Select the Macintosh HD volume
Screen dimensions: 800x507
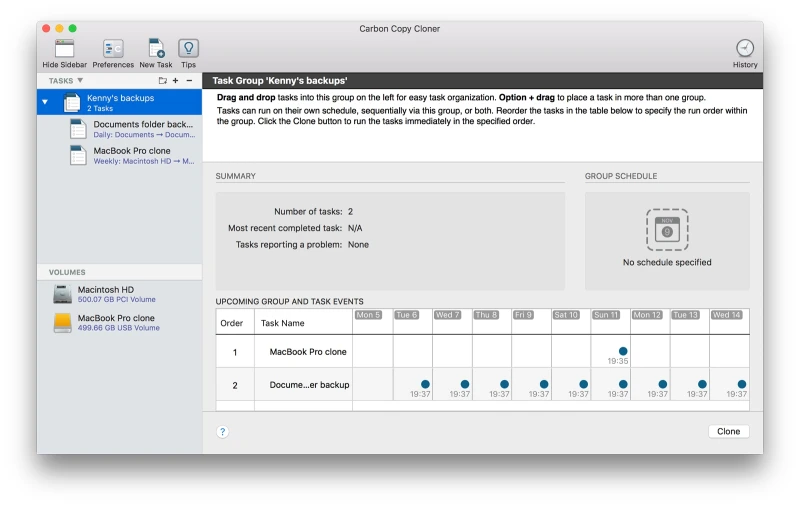[x=105, y=294]
